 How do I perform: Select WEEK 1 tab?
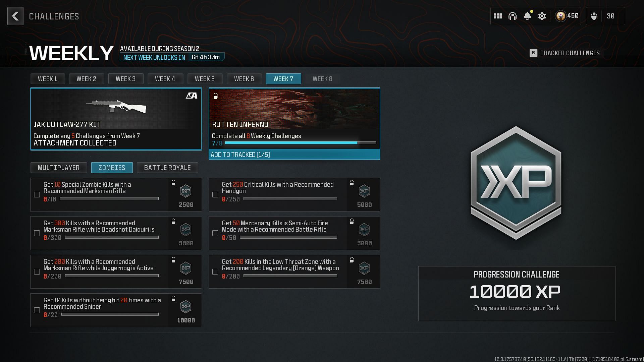point(47,79)
